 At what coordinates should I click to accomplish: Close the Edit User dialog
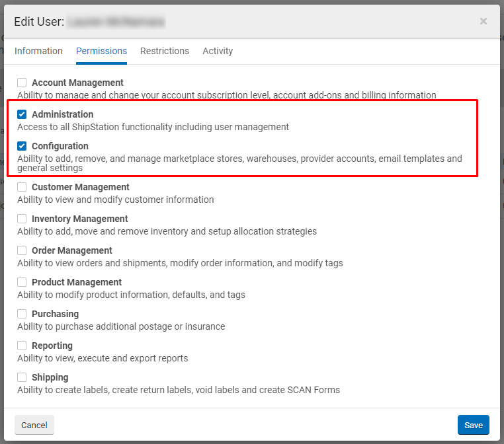(483, 21)
